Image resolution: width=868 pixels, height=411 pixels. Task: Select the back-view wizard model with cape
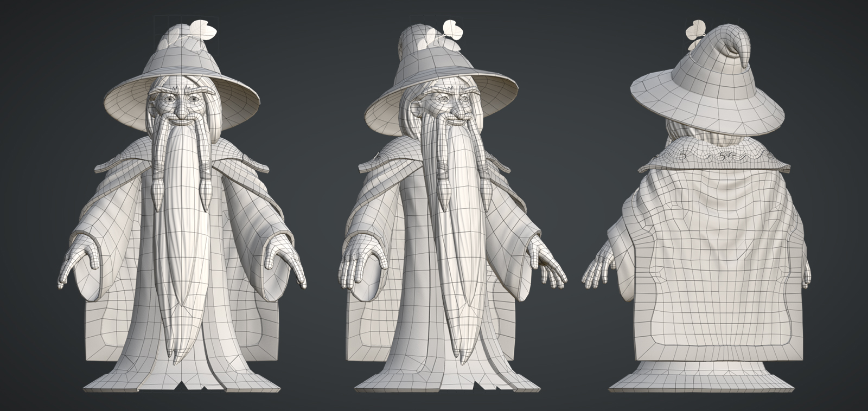[698, 206]
